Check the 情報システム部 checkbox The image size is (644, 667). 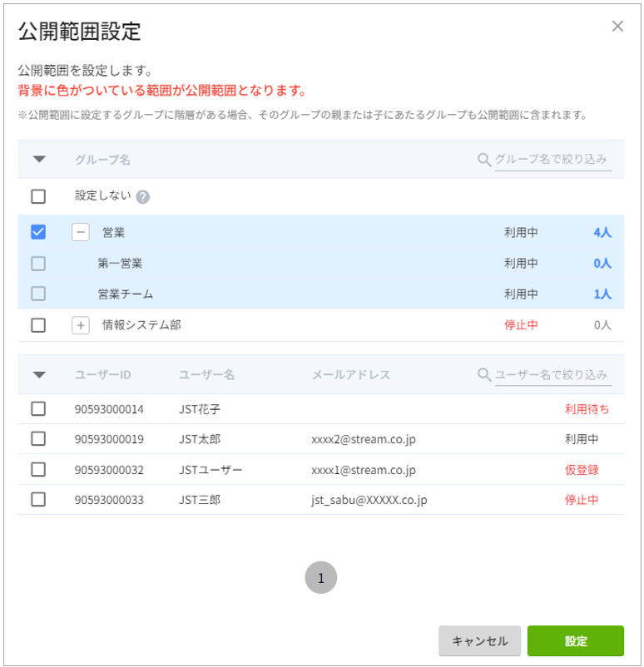(38, 325)
